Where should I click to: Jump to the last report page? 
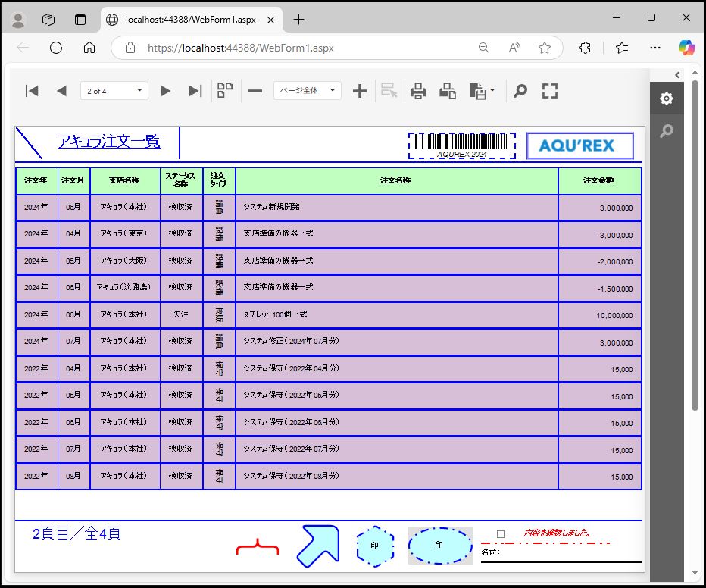195,91
